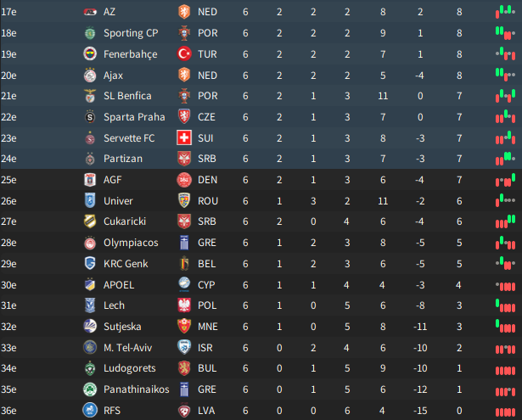Click the form indicator for AZ row
The image size is (522, 420).
pos(505,12)
